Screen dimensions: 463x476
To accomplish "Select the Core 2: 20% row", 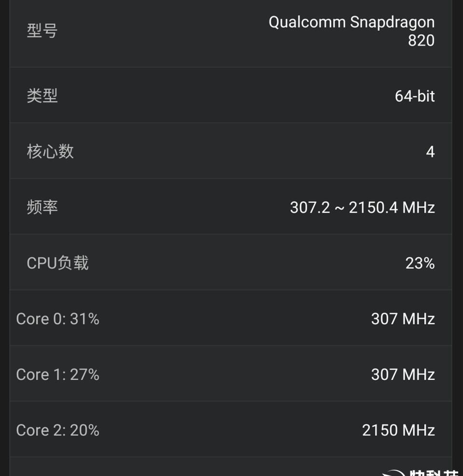I will (x=231, y=430).
